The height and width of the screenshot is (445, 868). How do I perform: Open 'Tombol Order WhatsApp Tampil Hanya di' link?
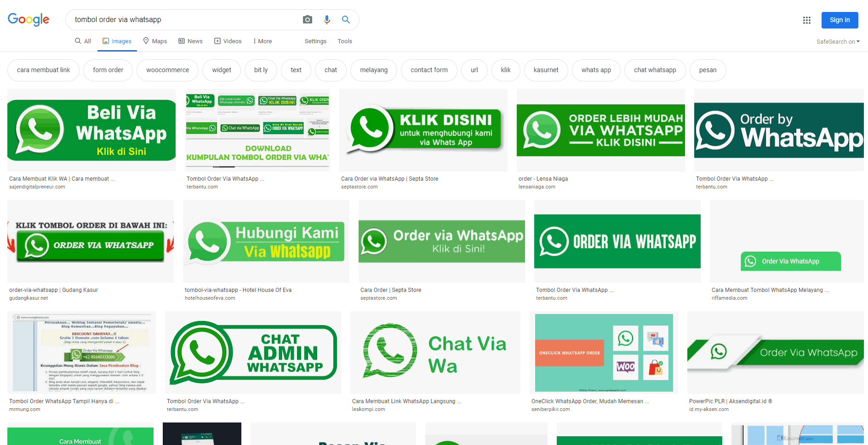[x=64, y=401]
